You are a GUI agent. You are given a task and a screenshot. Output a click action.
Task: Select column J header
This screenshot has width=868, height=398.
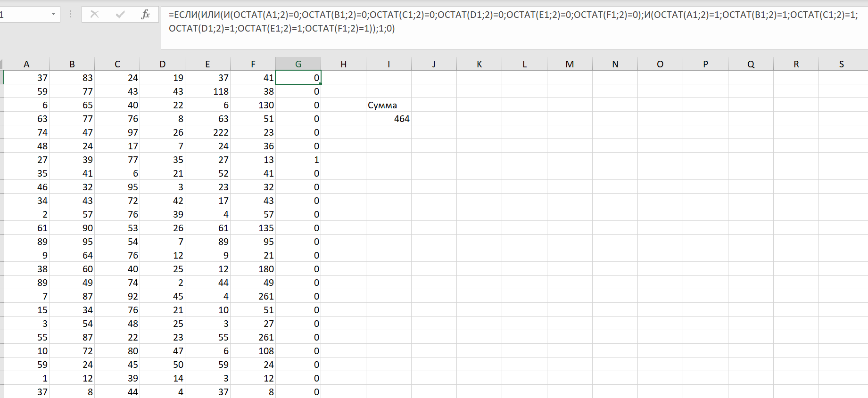[434, 64]
